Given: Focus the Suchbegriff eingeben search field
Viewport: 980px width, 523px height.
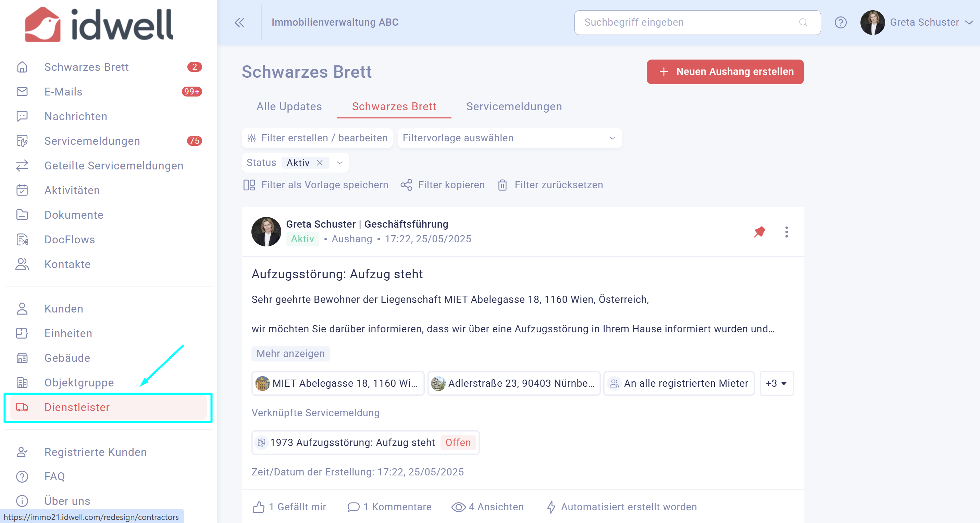Looking at the screenshot, I should click(x=697, y=23).
